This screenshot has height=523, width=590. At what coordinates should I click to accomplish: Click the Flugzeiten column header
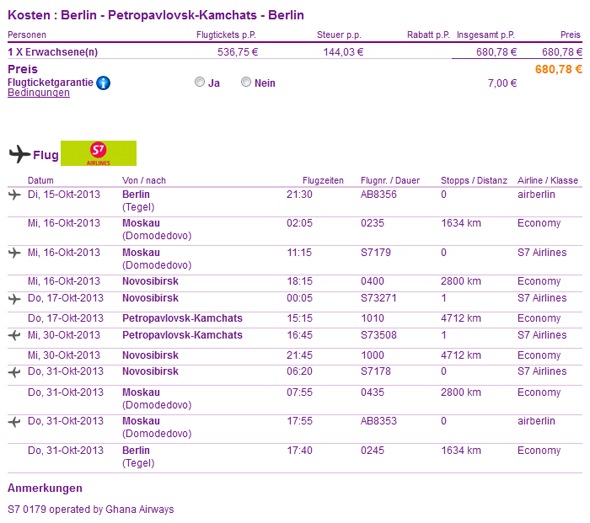point(323,181)
